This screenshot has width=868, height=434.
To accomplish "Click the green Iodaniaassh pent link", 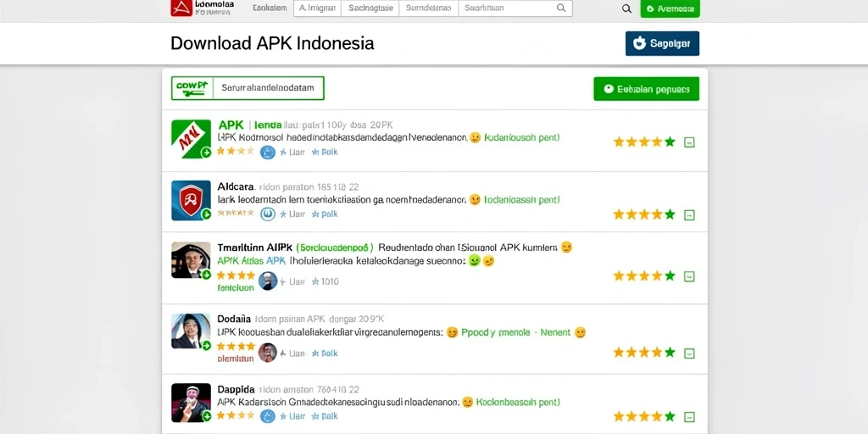I will pos(521,199).
